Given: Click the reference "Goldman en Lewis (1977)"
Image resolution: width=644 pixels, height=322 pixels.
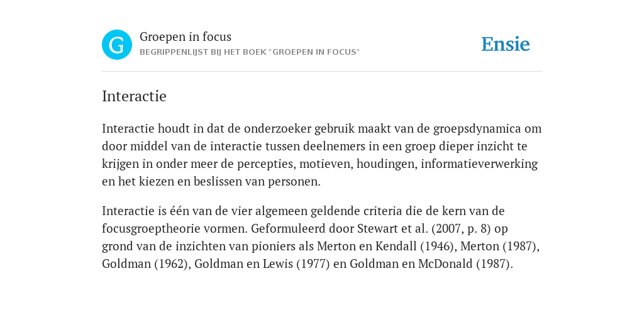Looking at the screenshot, I should [x=262, y=264].
